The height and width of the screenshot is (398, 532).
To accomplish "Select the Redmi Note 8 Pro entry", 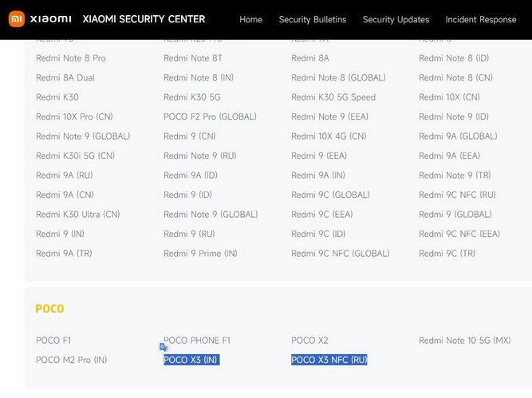I will click(x=71, y=58).
